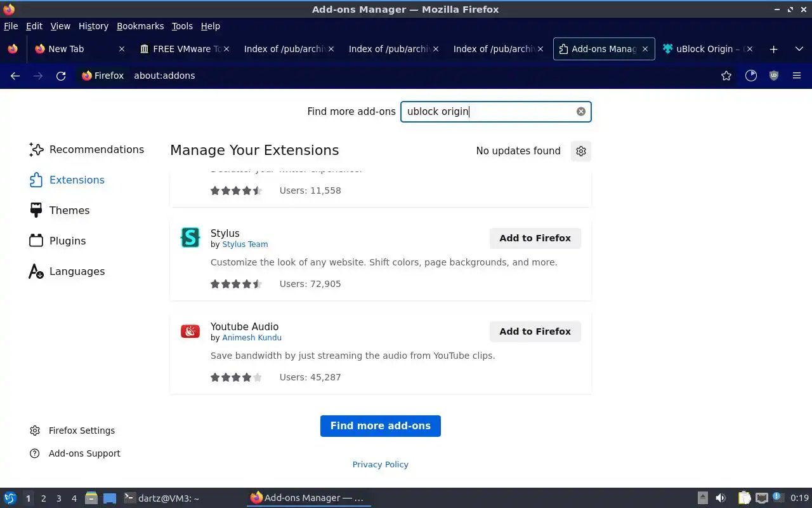The width and height of the screenshot is (812, 508).
Task: Clear the add-ons search text
Action: 581,112
